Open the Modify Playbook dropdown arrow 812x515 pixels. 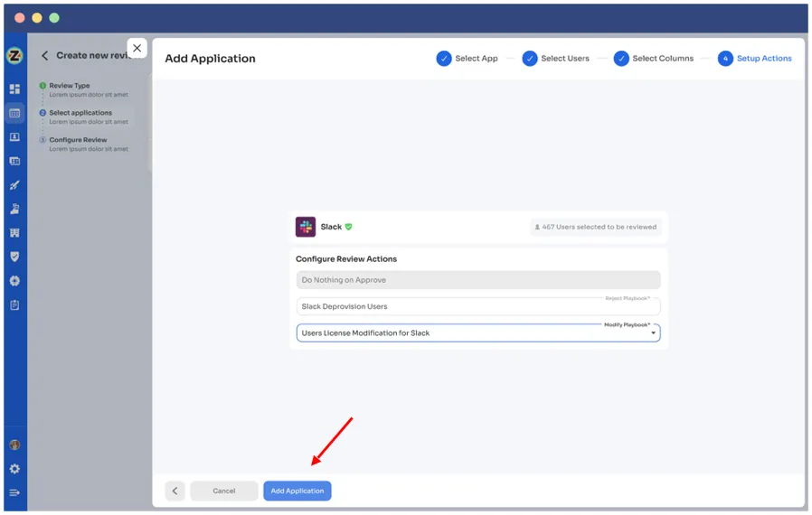click(653, 333)
